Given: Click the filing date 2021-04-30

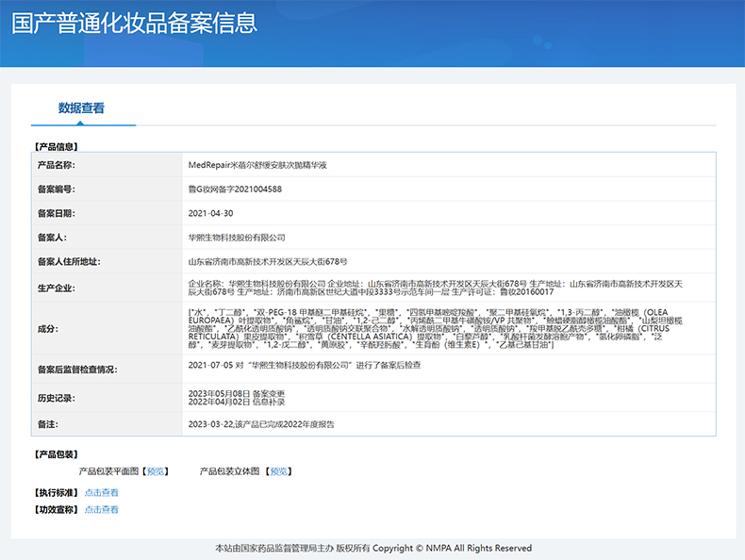Looking at the screenshot, I should coord(210,214).
